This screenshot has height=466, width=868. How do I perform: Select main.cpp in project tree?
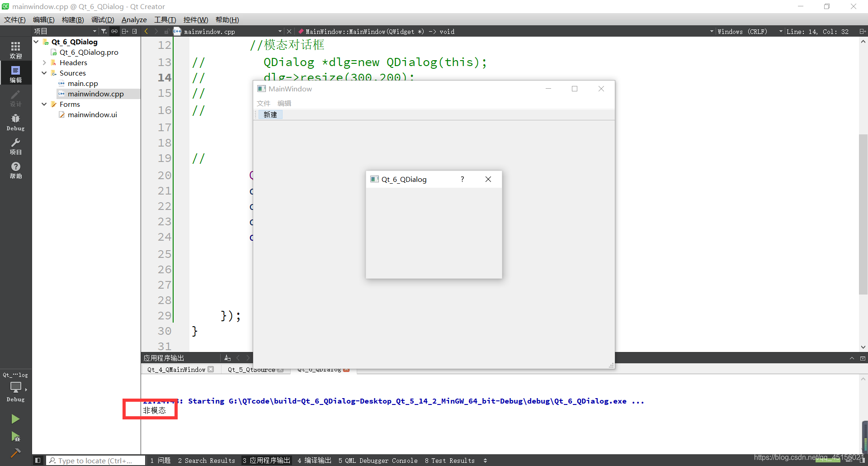(x=83, y=83)
